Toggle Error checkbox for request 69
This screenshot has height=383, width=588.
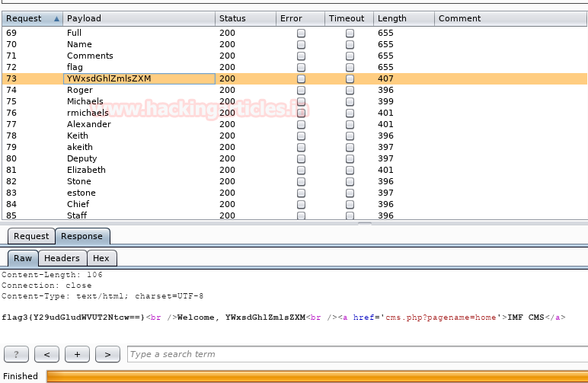coord(301,33)
